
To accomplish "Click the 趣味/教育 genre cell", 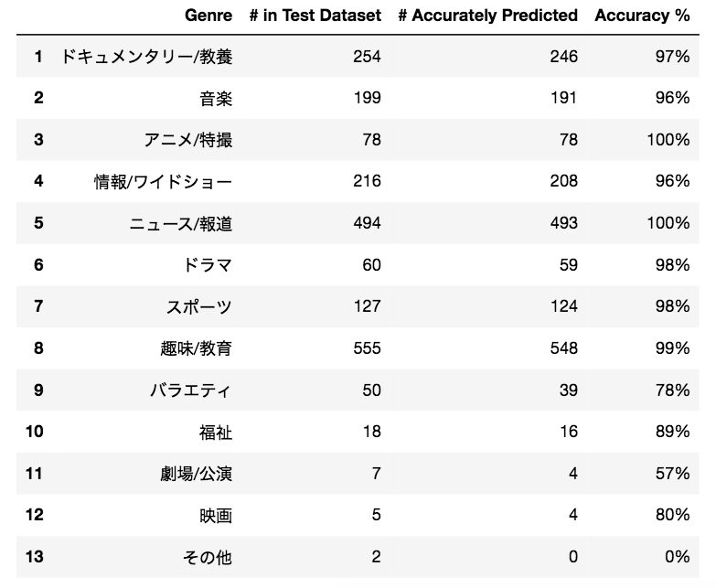I will 196,348.
